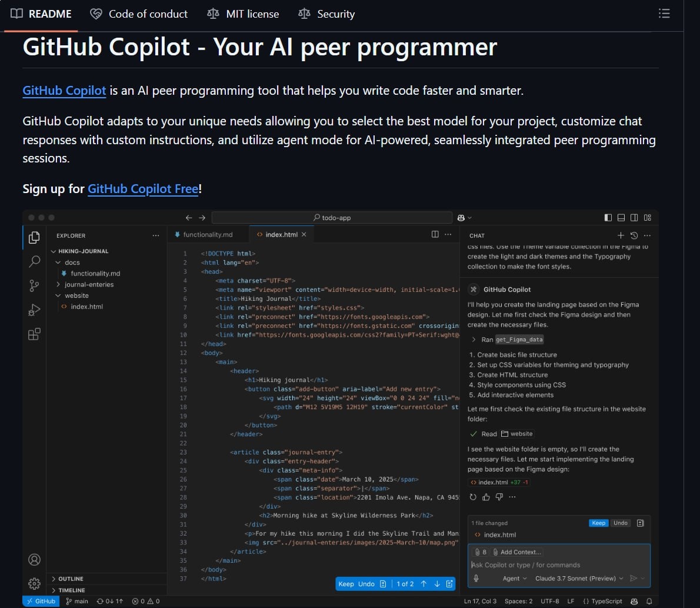This screenshot has width=700, height=608.
Task: Open chat panel more actions ellipsis
Action: tap(647, 235)
